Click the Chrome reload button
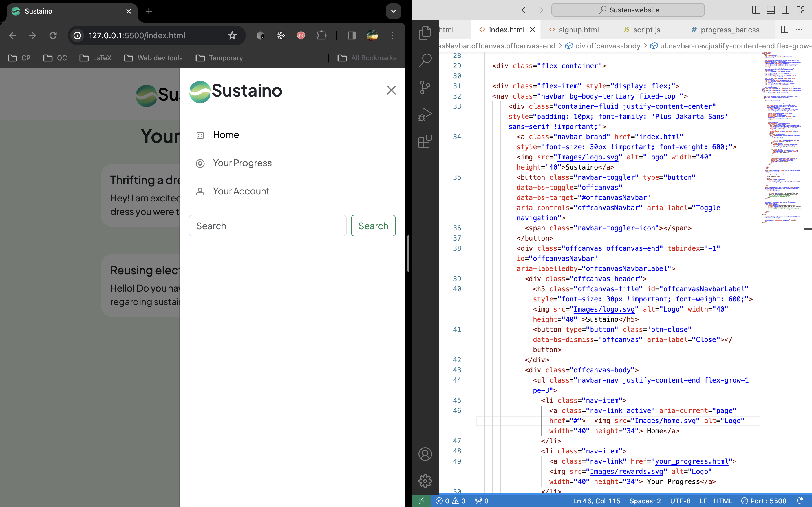The height and width of the screenshot is (507, 812). tap(53, 35)
